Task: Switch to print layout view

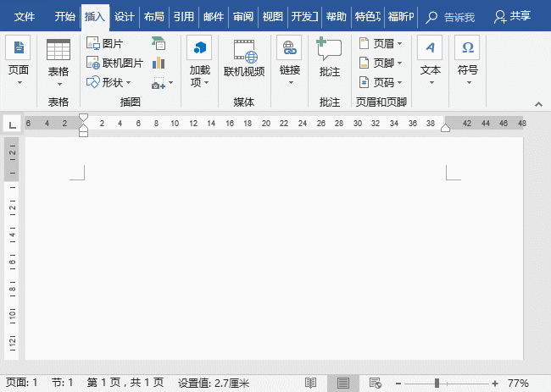Action: point(343,384)
